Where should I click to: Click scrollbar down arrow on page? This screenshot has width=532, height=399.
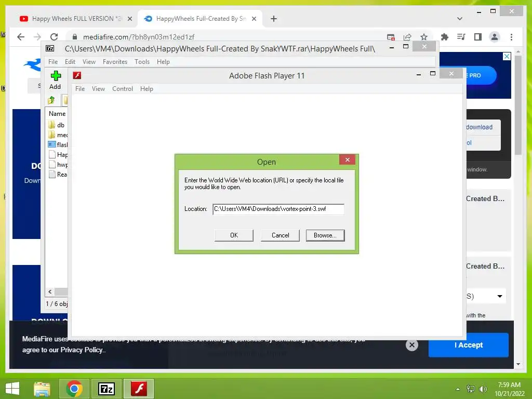coord(518,364)
